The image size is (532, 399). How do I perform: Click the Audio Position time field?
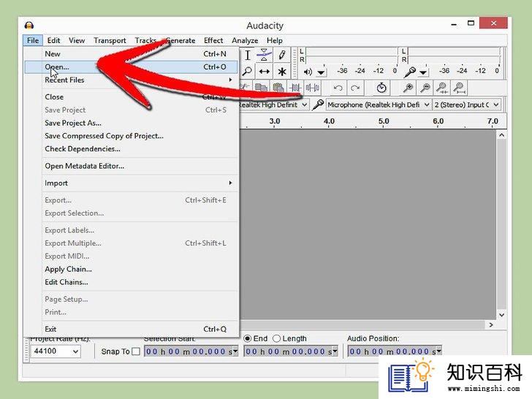tap(395, 351)
